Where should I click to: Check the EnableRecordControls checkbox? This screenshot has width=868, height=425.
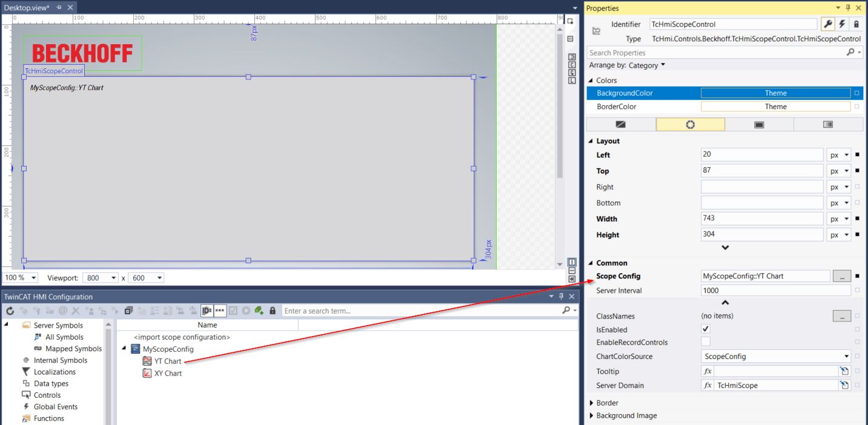tap(706, 342)
